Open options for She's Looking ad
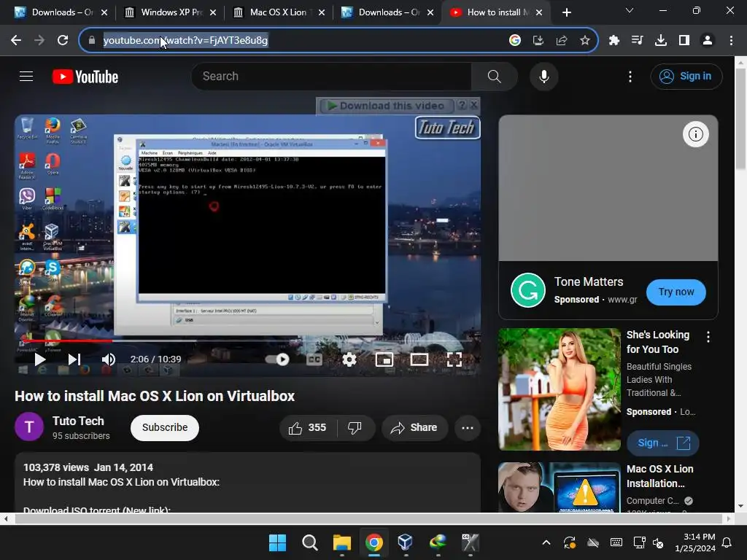 tap(708, 337)
